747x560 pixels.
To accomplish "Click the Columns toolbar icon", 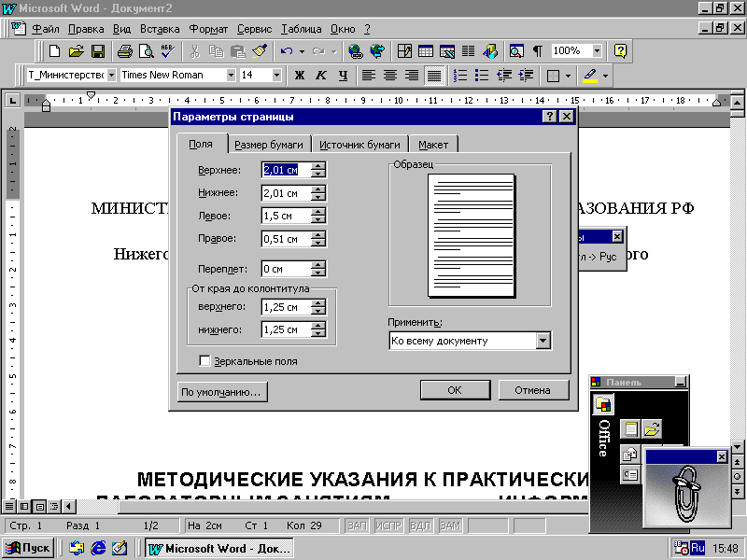I will 469,51.
